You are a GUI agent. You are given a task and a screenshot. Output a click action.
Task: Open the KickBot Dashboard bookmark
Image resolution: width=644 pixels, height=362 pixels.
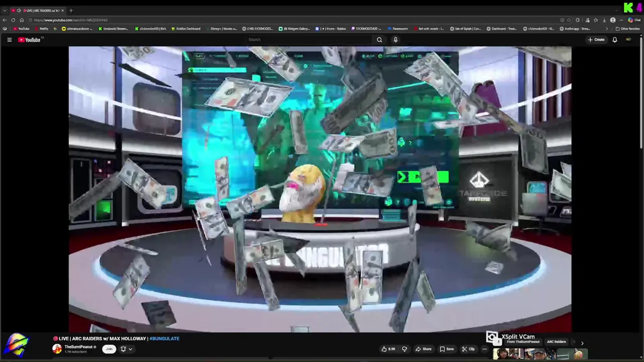[x=186, y=29]
